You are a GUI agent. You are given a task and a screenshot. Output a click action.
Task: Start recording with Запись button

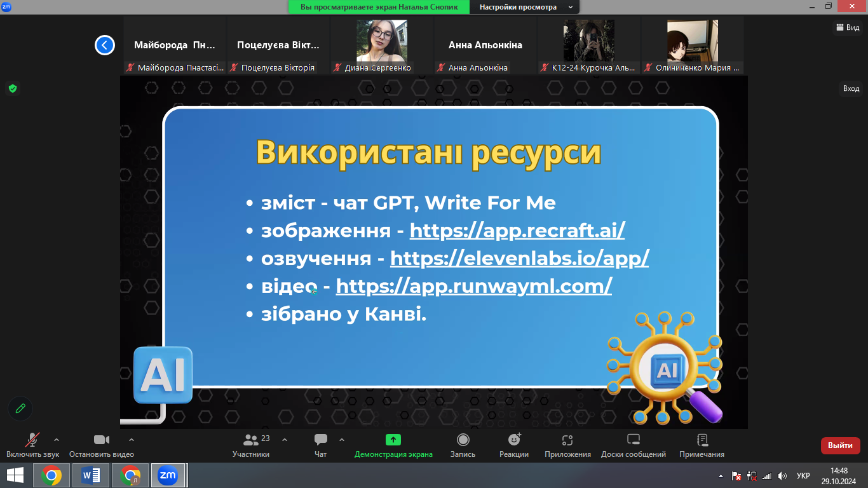[x=463, y=440]
